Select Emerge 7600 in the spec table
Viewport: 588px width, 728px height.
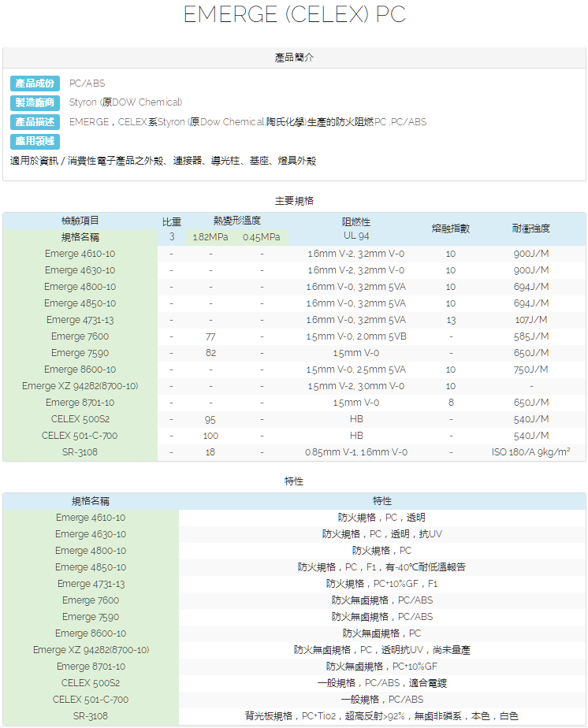80,336
